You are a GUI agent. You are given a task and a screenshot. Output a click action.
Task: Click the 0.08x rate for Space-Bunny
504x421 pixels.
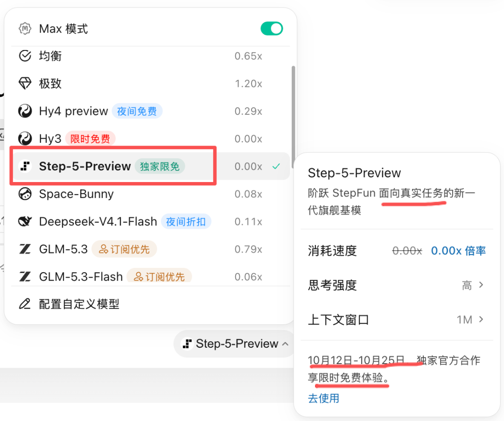[248, 194]
